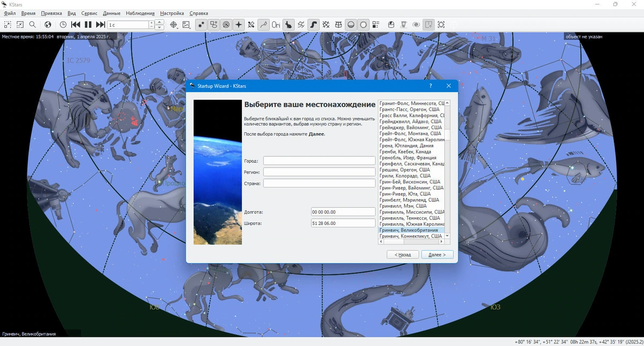Image resolution: width=644 pixels, height=346 pixels.
Task: Open the Наблюдения menu
Action: coord(140,13)
